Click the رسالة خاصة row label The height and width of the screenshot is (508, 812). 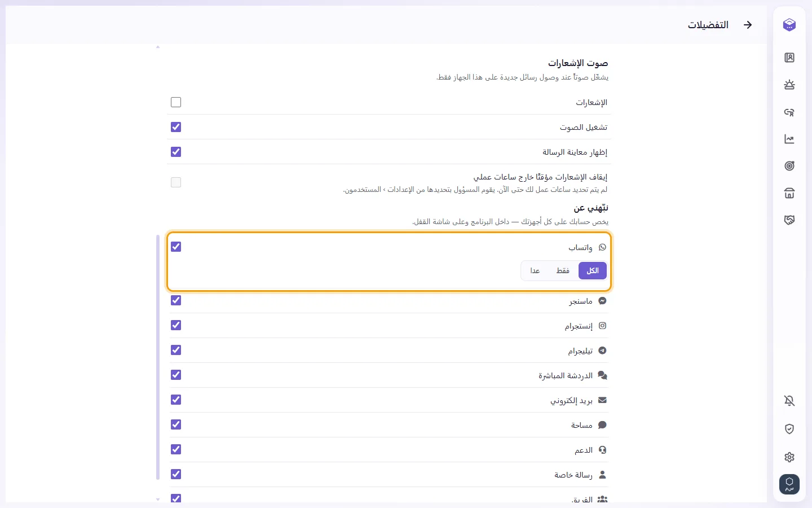pos(573,475)
